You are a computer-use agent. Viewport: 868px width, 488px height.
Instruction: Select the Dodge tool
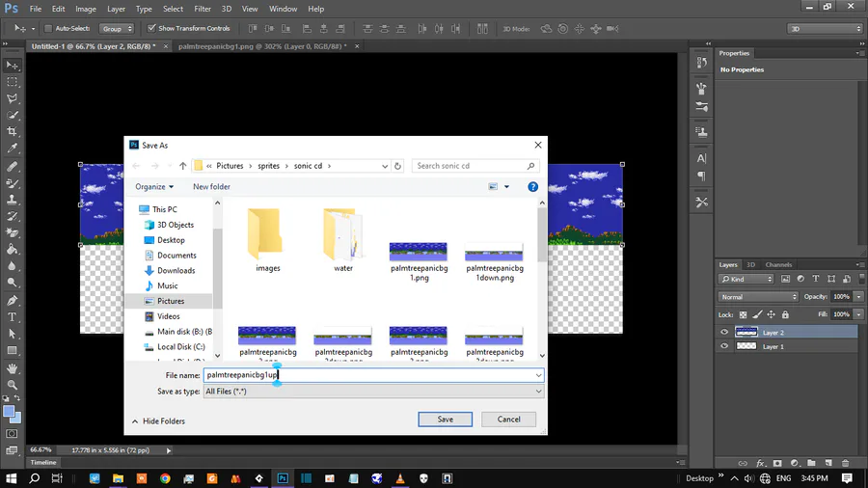[13, 283]
